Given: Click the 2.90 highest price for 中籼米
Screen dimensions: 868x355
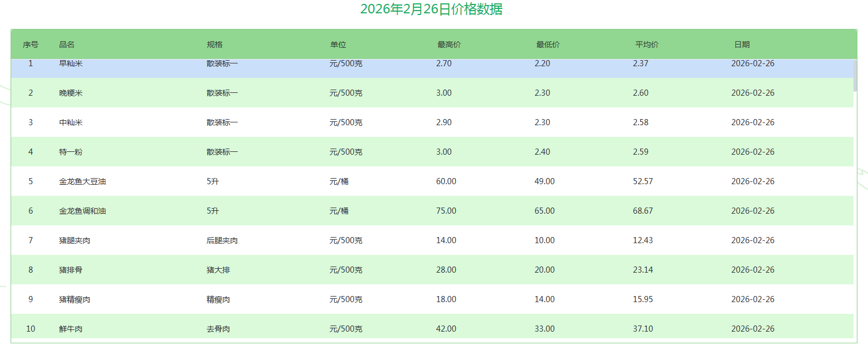Looking at the screenshot, I should point(443,122).
